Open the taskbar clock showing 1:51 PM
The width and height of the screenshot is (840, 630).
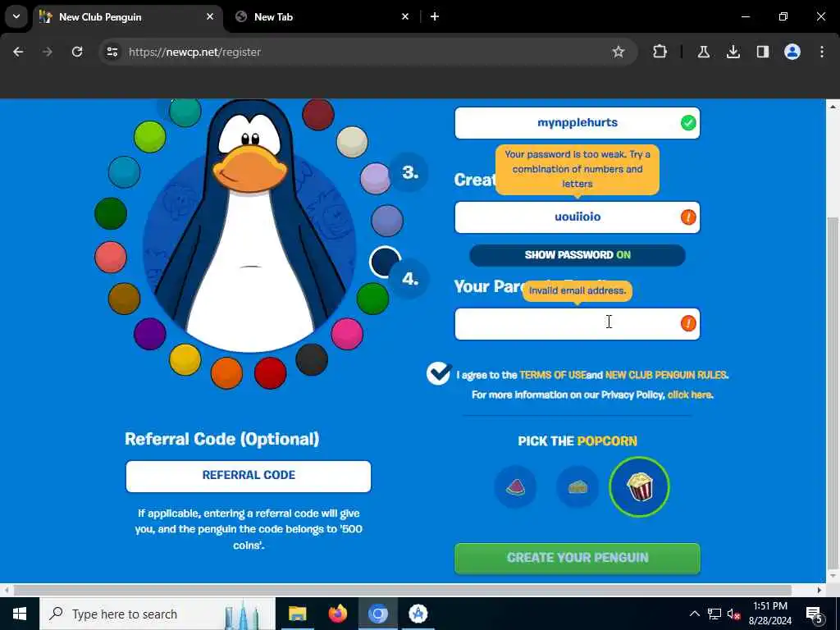(769, 614)
